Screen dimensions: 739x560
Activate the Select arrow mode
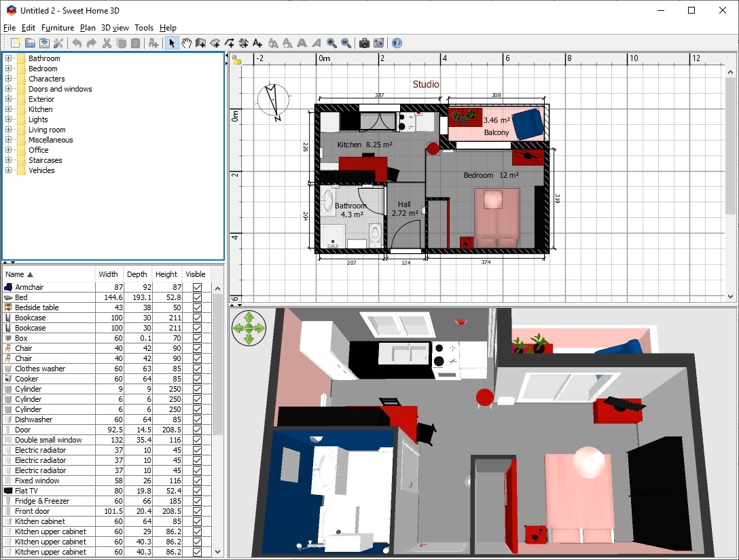tap(172, 43)
